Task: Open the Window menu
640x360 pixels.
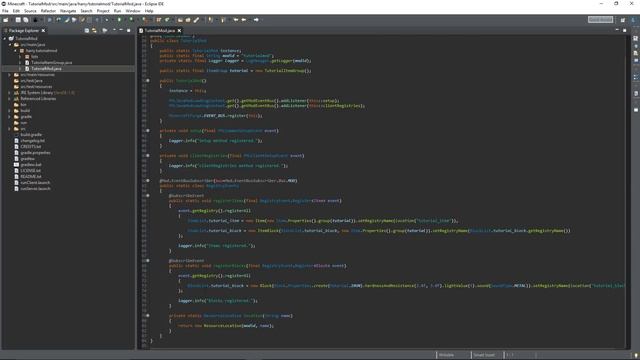Action: point(133,11)
